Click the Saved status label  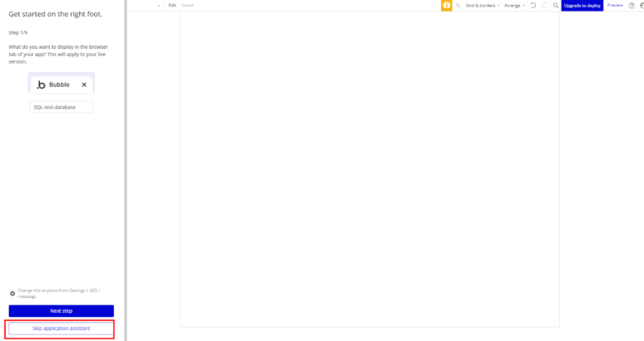pos(187,5)
